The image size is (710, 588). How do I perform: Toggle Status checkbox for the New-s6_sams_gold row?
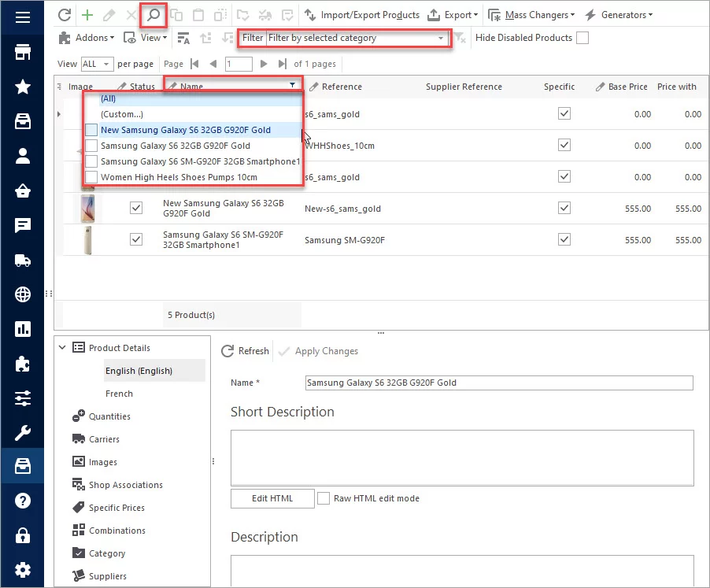point(136,208)
